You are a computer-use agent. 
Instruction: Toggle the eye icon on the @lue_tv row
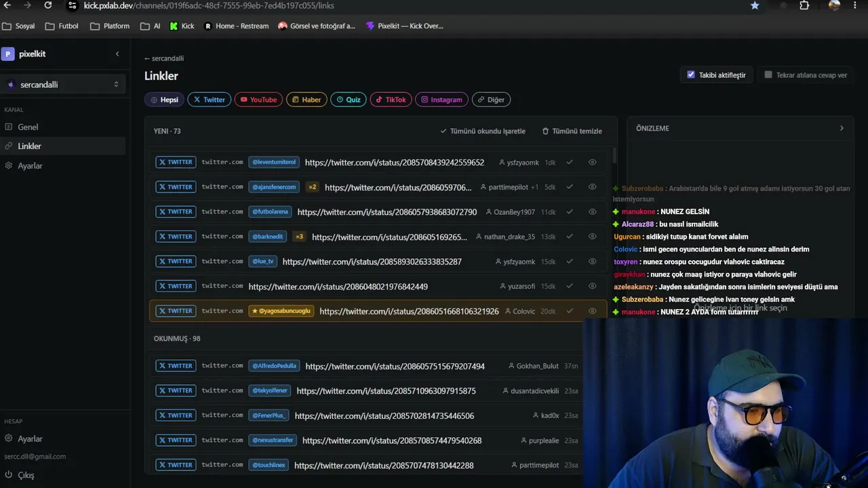pyautogui.click(x=592, y=262)
